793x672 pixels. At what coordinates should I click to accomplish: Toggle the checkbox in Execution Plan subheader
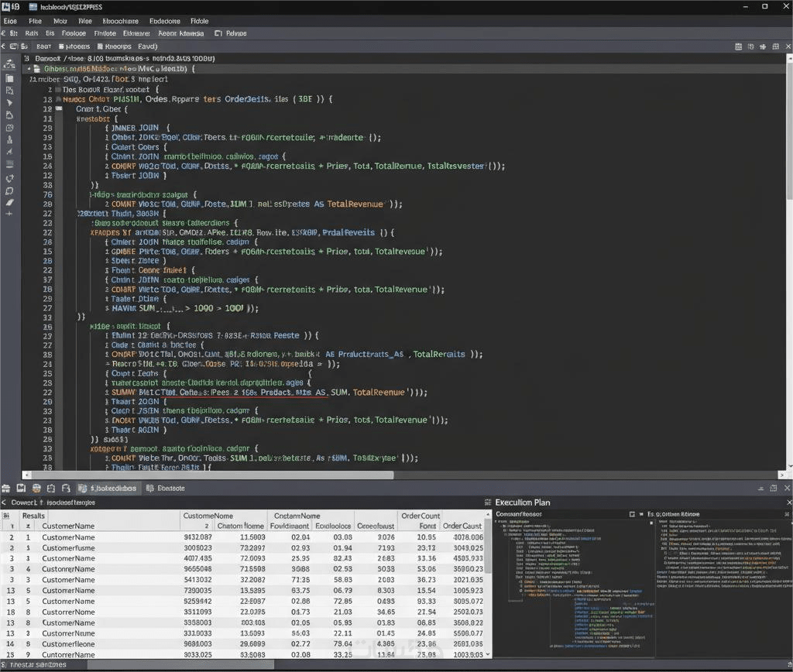[632, 514]
